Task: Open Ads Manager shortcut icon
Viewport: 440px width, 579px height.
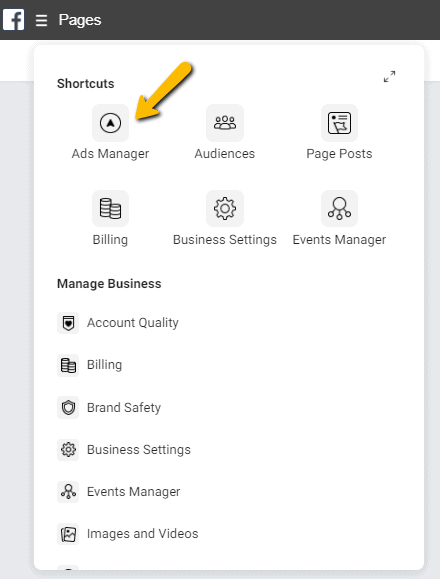Action: click(110, 123)
